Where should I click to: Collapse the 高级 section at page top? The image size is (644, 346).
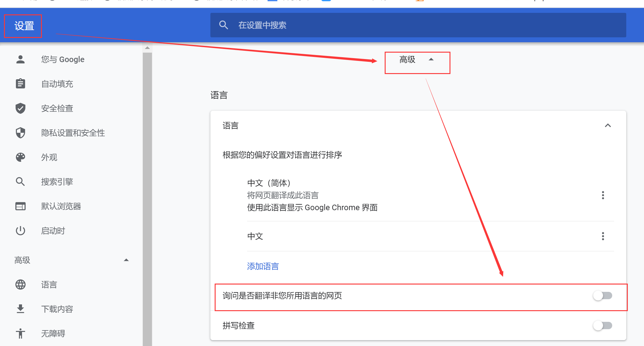(x=417, y=59)
